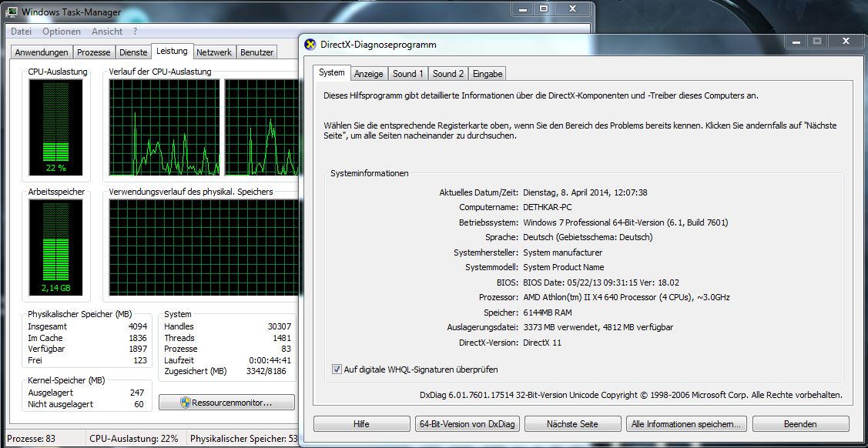Click the Ausgelagert value 247
The image size is (868, 448).
pos(137,393)
